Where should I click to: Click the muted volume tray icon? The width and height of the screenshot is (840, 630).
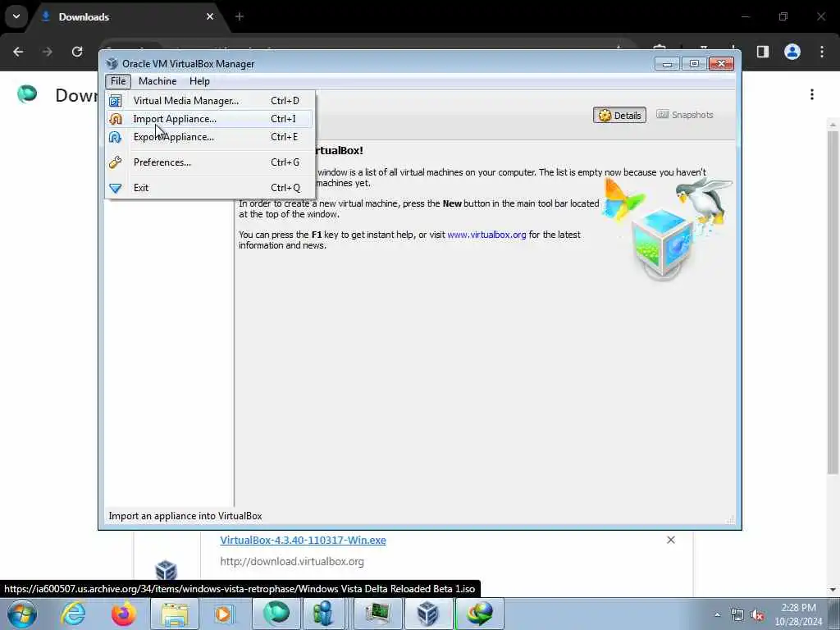click(x=757, y=615)
